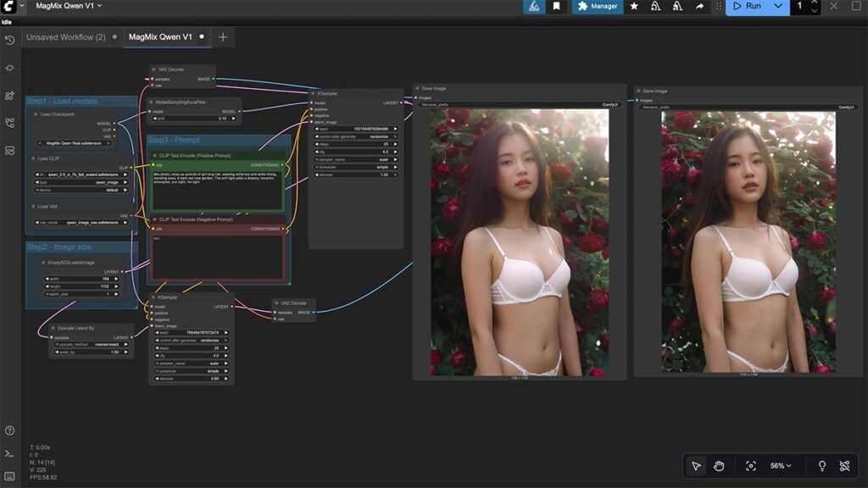Click the star icon beside Manager
This screenshot has height=488, width=868.
(x=634, y=6)
